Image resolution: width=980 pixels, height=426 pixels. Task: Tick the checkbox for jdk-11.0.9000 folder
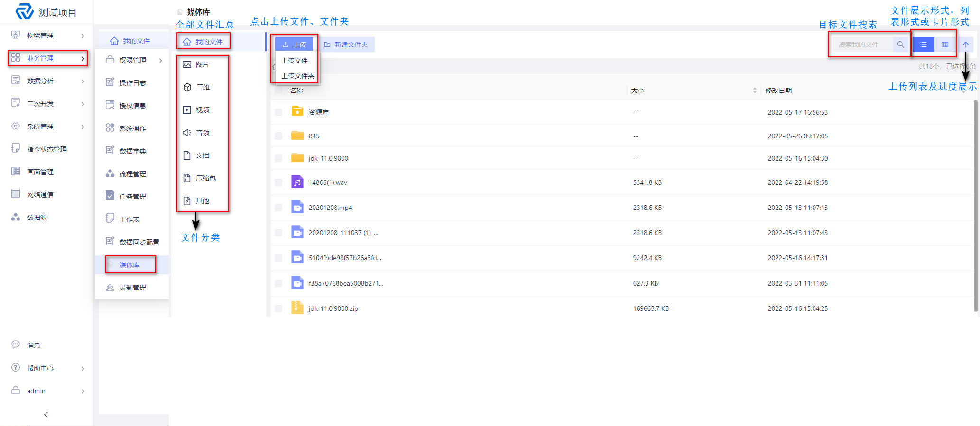[278, 158]
